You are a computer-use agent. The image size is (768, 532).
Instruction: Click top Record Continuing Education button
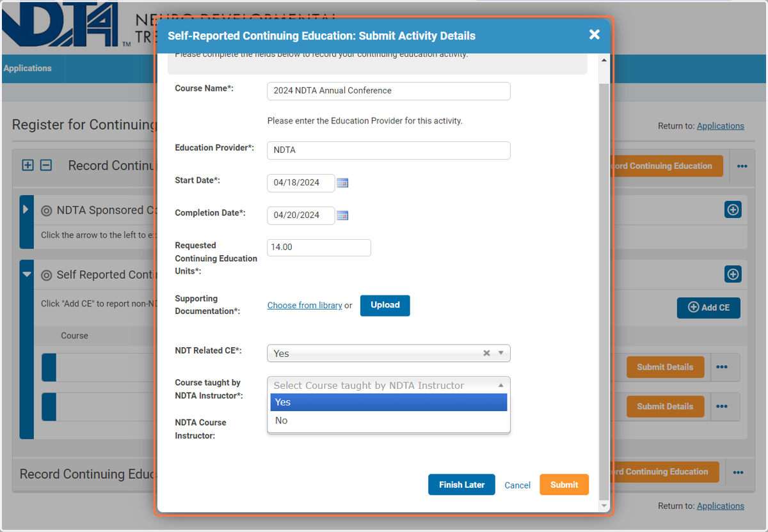click(x=668, y=166)
